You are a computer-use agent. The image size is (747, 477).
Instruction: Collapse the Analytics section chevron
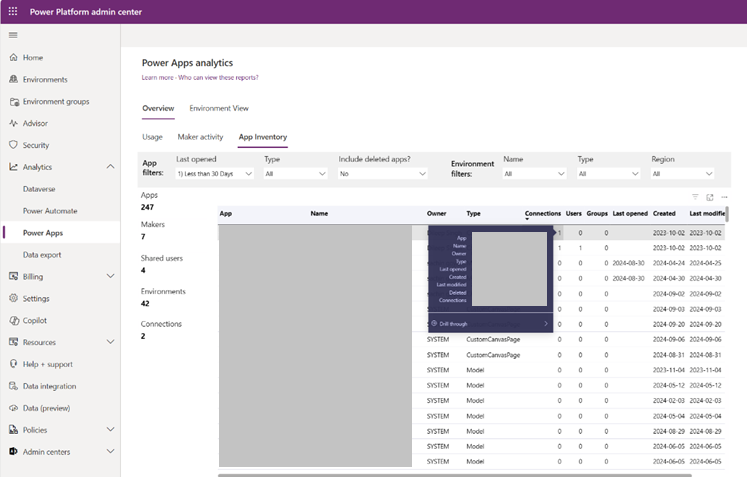111,167
